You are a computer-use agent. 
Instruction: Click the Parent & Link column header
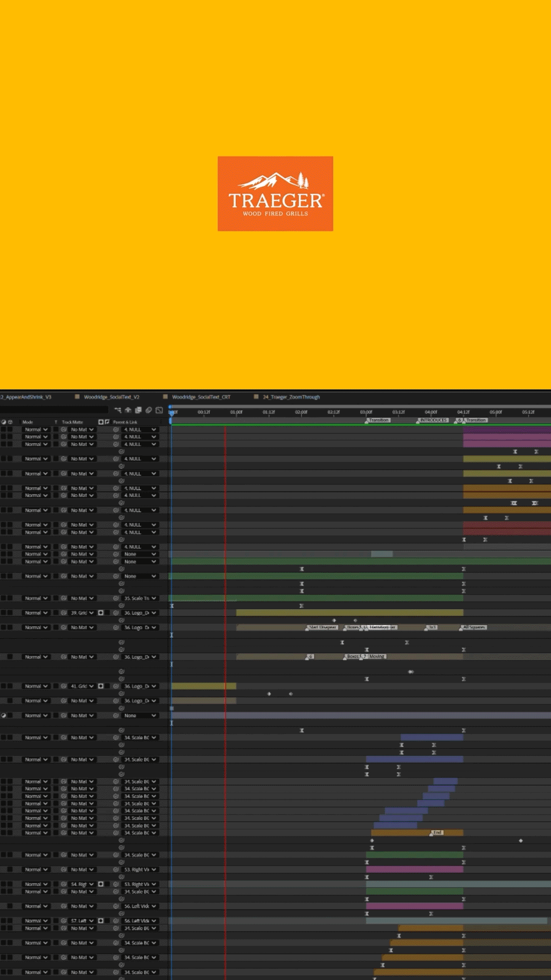tap(125, 422)
